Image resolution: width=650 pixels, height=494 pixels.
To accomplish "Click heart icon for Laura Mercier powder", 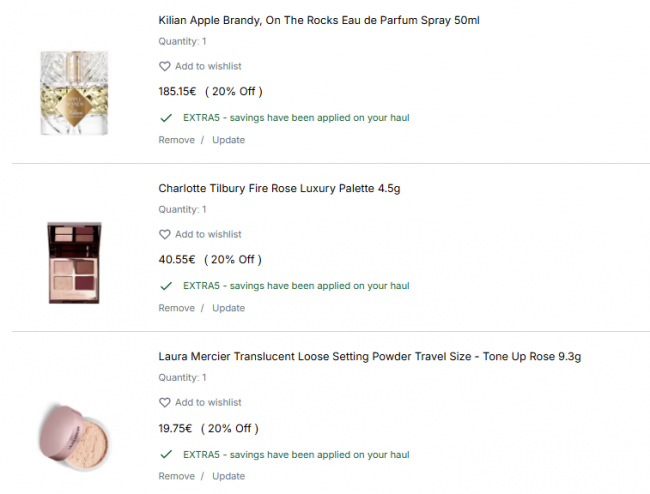I will [x=165, y=402].
